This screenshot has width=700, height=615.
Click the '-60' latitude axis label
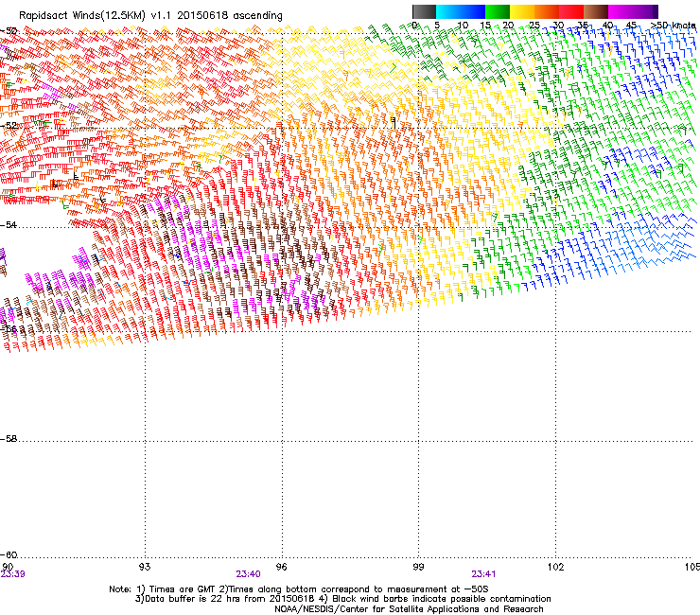9,554
